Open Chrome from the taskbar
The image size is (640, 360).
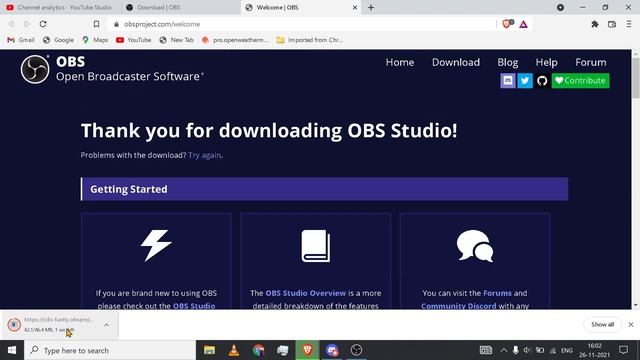(258, 350)
